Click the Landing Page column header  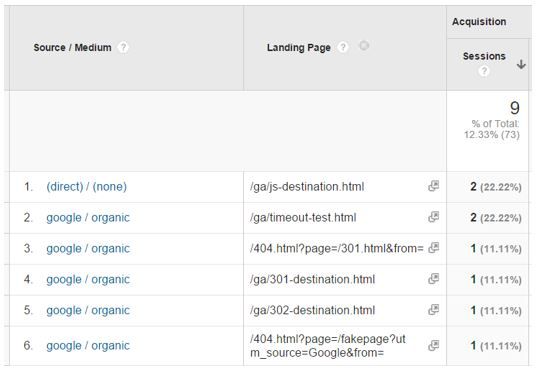(x=299, y=48)
